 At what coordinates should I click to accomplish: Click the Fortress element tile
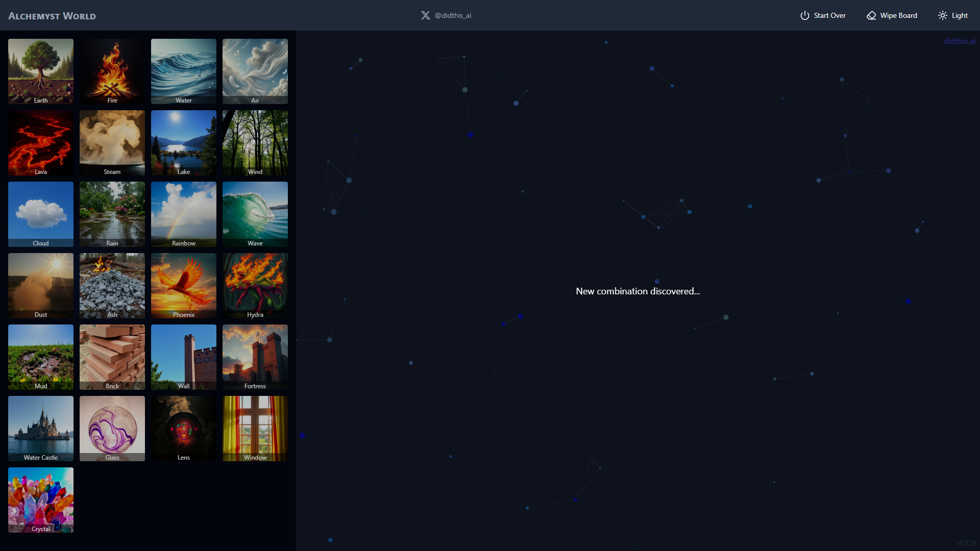pos(255,357)
